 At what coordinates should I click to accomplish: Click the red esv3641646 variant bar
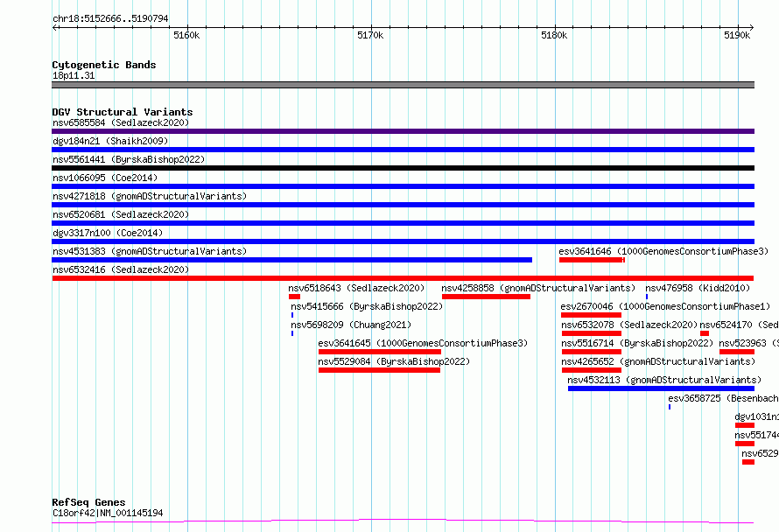tap(592, 260)
